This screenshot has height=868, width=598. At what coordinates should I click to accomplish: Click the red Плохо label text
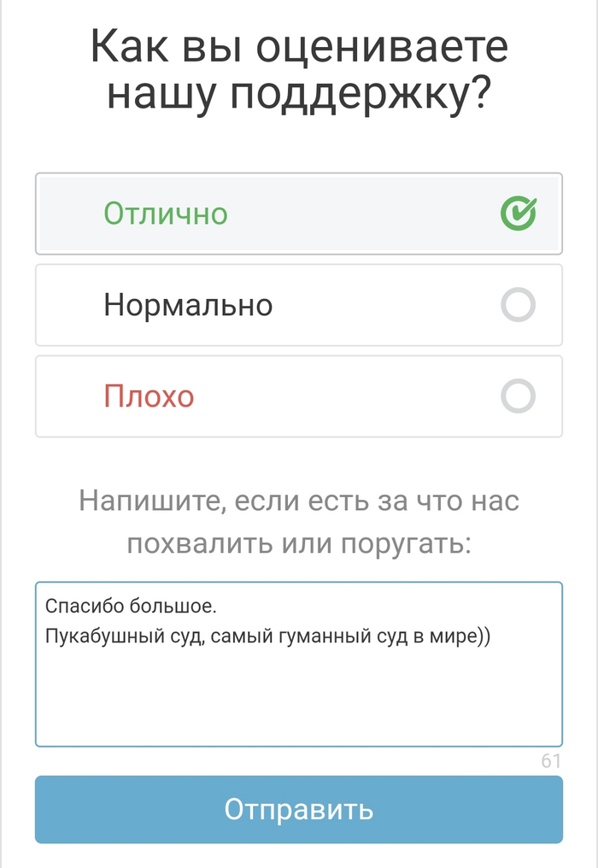[x=149, y=396]
